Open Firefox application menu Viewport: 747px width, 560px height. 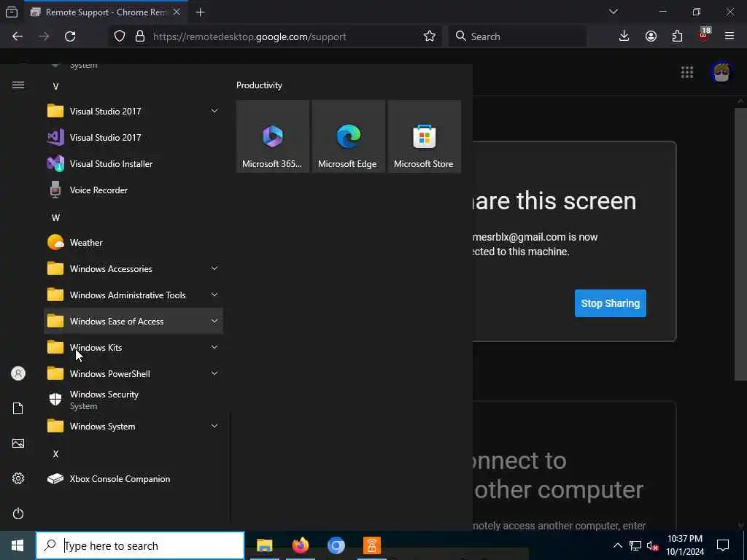point(729,36)
